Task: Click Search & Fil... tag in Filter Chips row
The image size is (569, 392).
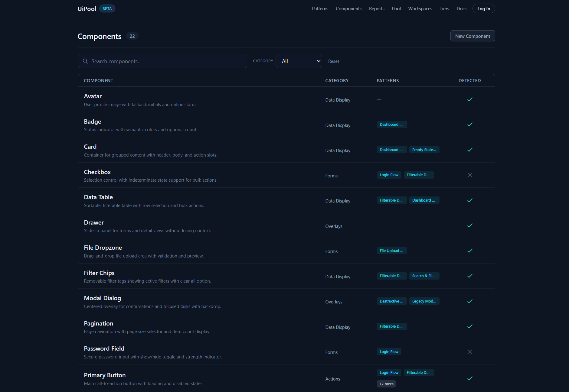Action: coord(424,276)
